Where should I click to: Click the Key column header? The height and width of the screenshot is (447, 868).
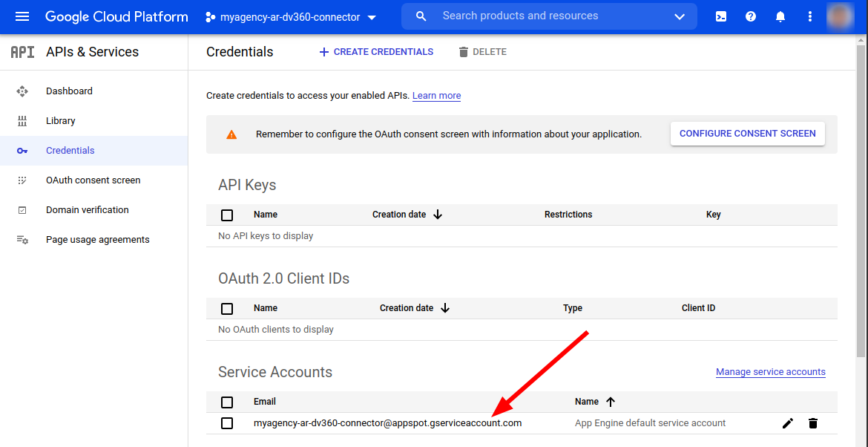714,215
